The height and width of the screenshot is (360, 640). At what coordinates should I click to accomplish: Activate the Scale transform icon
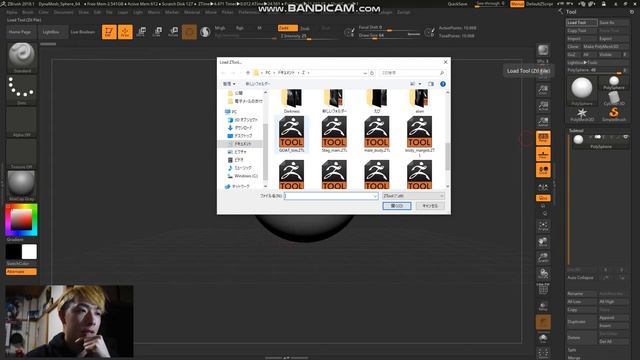(157, 32)
